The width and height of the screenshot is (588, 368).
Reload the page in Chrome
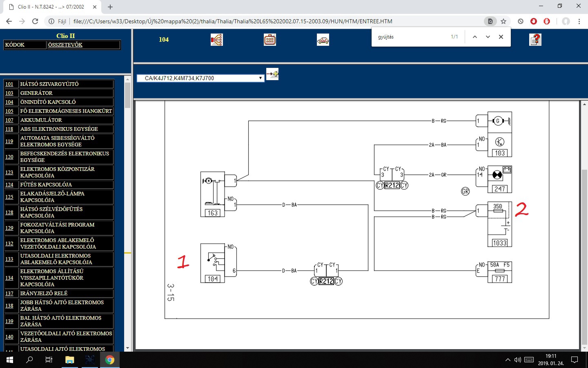[x=35, y=21]
